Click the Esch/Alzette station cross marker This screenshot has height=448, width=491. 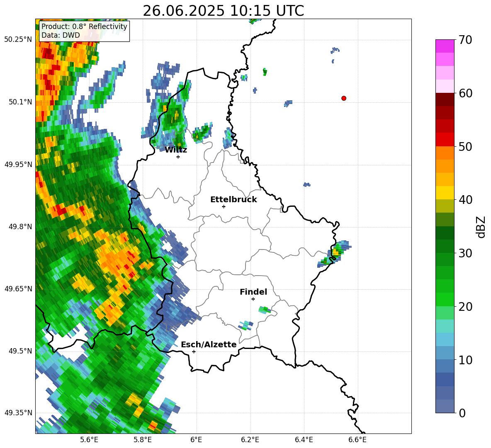194,351
